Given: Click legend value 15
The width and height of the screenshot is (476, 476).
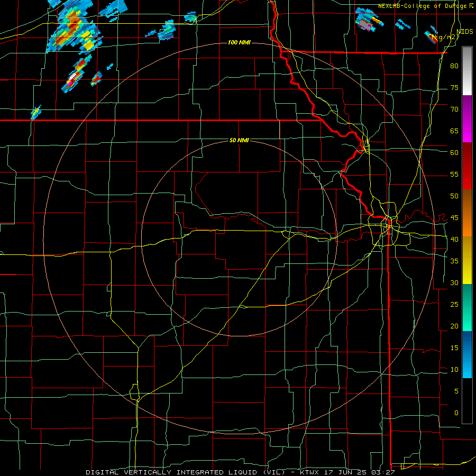Looking at the screenshot, I should point(454,347).
